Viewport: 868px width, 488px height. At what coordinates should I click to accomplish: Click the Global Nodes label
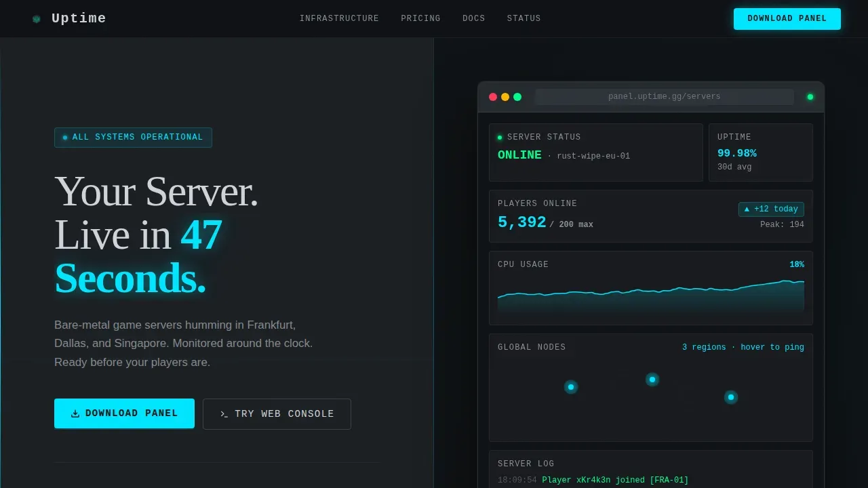pos(532,348)
